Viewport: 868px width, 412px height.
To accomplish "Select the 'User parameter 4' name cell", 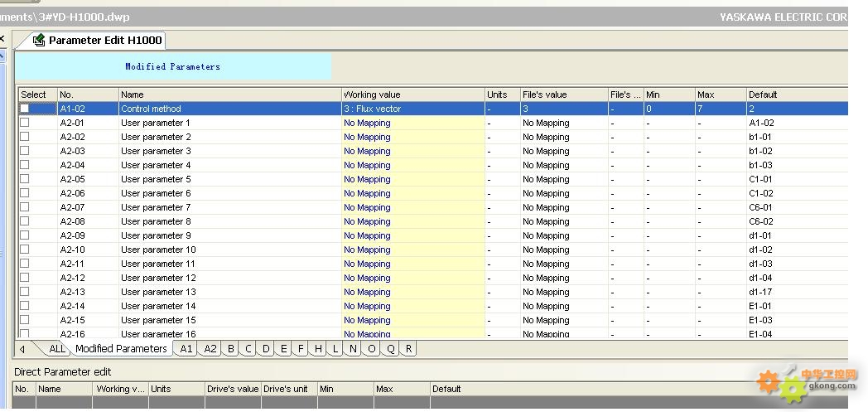I will (229, 165).
